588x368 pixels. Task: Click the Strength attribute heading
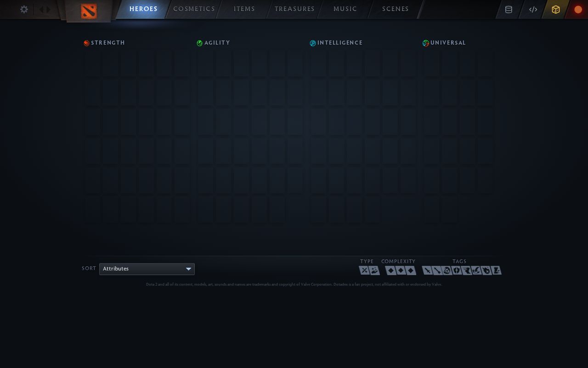click(x=108, y=43)
